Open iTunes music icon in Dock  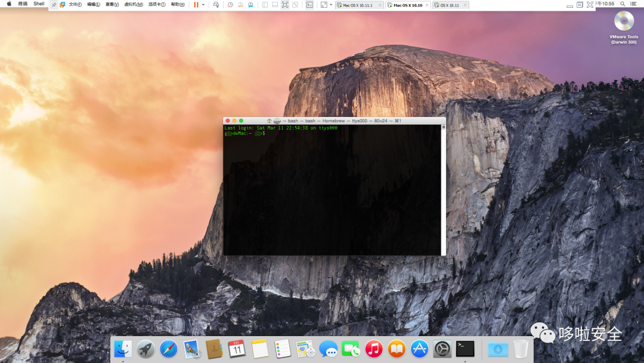tap(374, 349)
